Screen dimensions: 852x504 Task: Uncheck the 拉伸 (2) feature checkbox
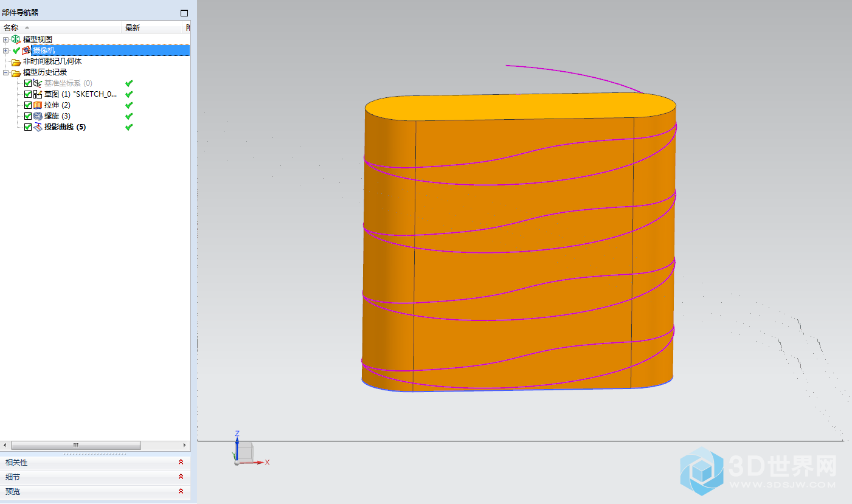[x=28, y=105]
